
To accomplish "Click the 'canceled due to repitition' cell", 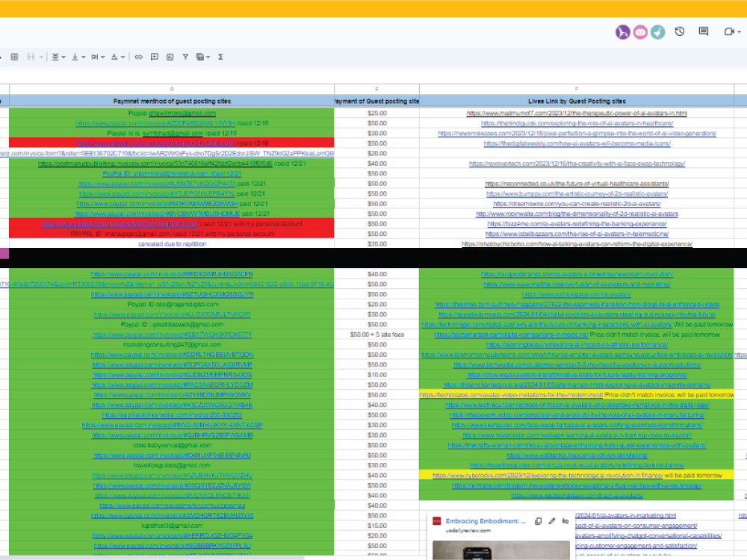I will point(172,244).
